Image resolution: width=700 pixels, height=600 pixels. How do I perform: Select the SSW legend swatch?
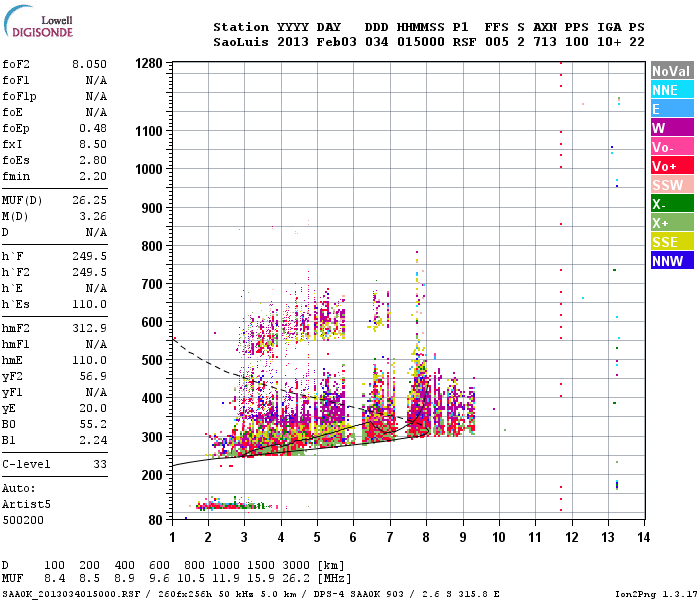point(672,185)
